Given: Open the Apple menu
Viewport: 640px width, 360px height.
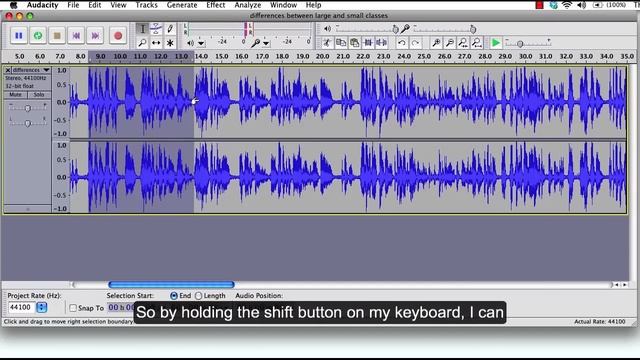Looking at the screenshot, I should click(13, 5).
